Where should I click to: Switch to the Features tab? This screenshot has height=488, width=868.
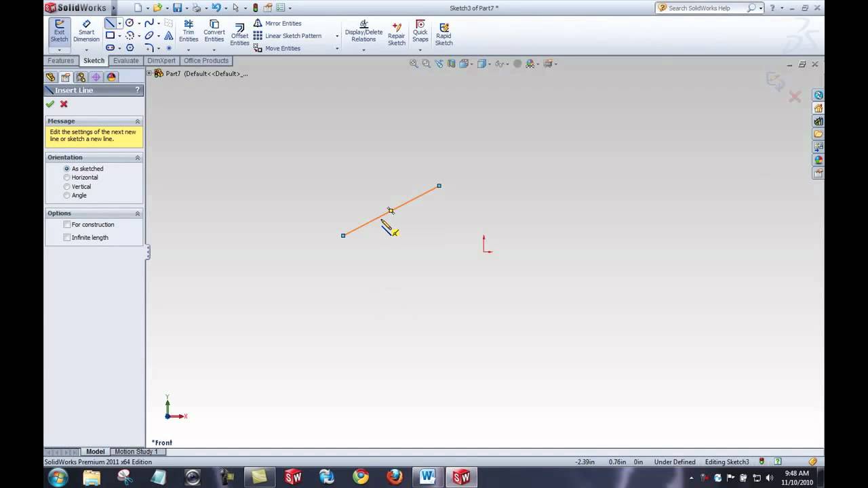[x=60, y=60]
